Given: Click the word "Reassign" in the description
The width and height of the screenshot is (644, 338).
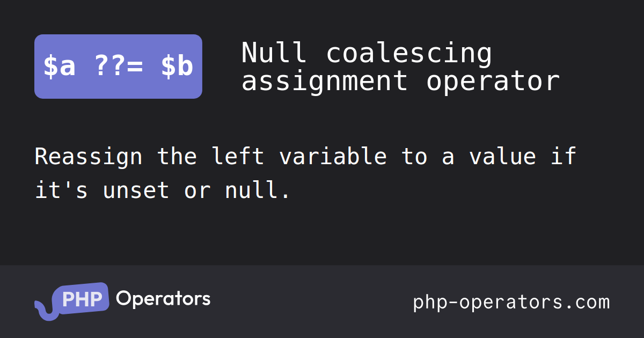Looking at the screenshot, I should tap(89, 157).
